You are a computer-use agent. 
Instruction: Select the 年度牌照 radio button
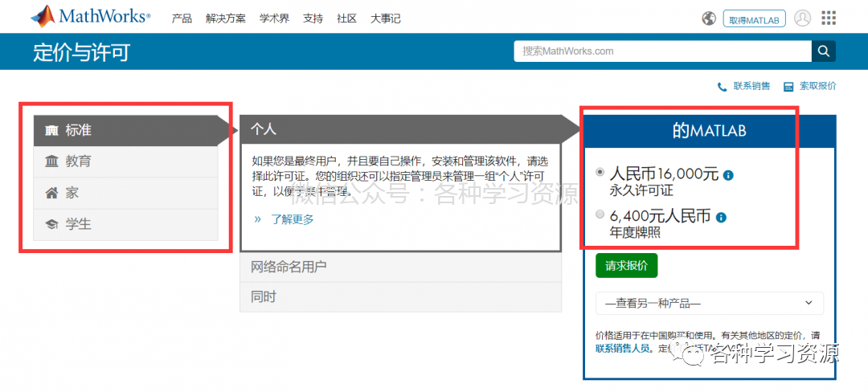point(600,214)
